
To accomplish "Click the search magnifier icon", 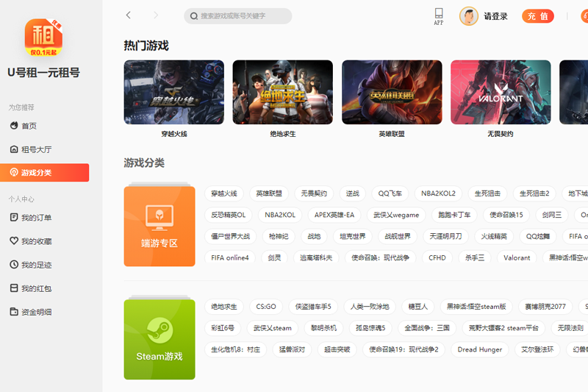I will click(194, 16).
